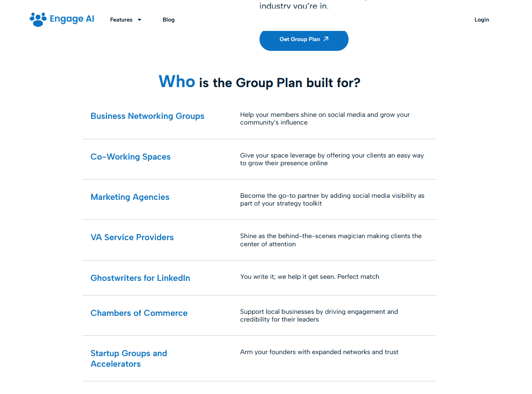The height and width of the screenshot is (394, 532).
Task: Select Startup Groups and Accelerators heading
Action: click(129, 358)
